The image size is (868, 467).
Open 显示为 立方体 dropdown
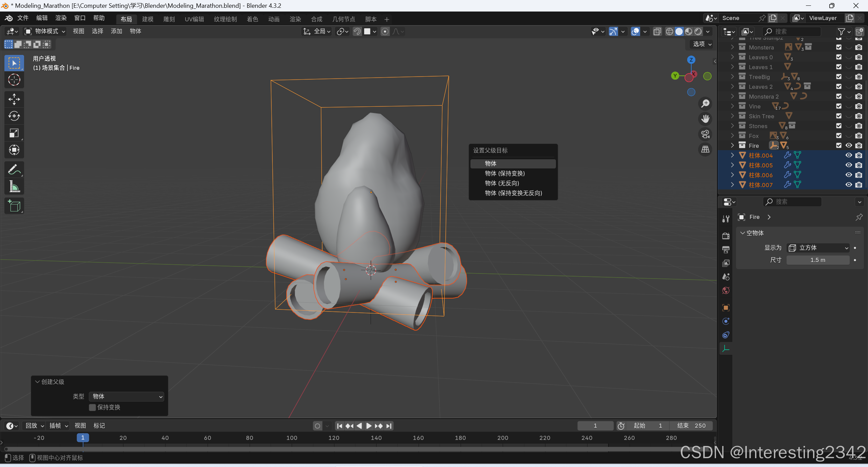tap(818, 248)
